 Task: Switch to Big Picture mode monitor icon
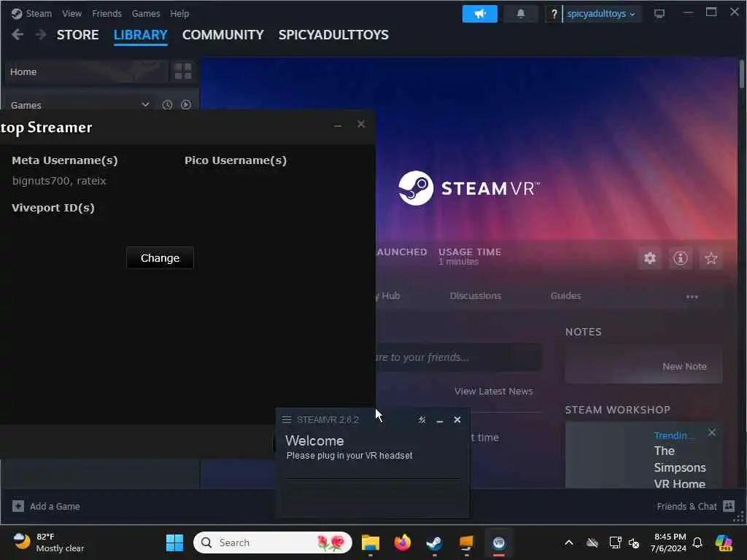coord(659,14)
